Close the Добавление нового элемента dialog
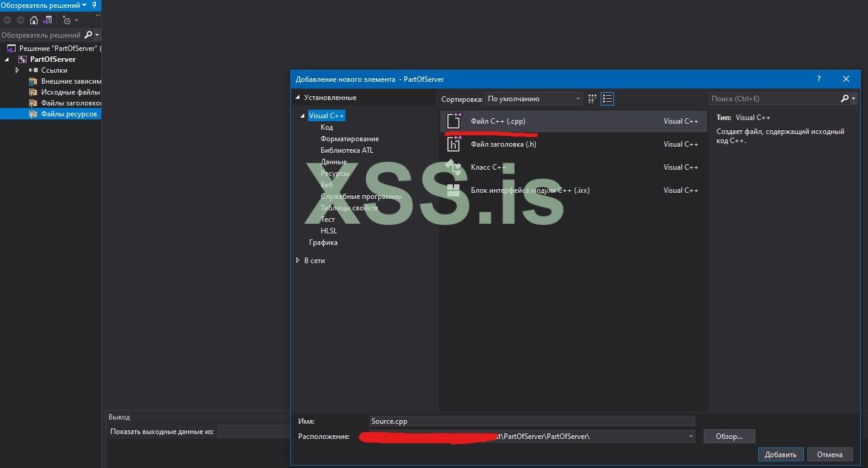Screen dimensions: 868x468 [x=846, y=79]
